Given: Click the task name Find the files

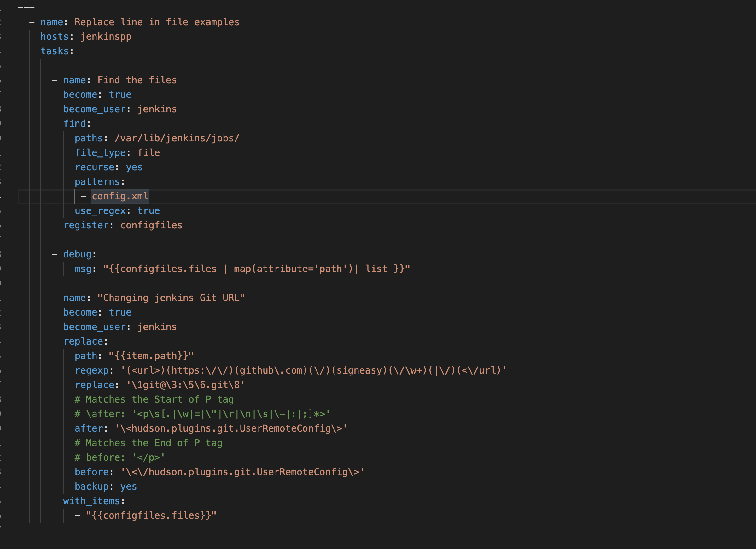Looking at the screenshot, I should coord(137,80).
